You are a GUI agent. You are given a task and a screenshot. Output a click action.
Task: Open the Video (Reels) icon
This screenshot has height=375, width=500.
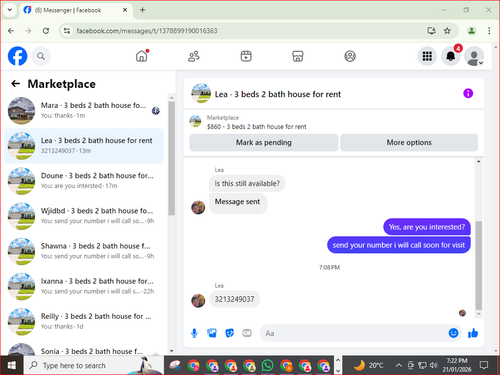point(246,56)
